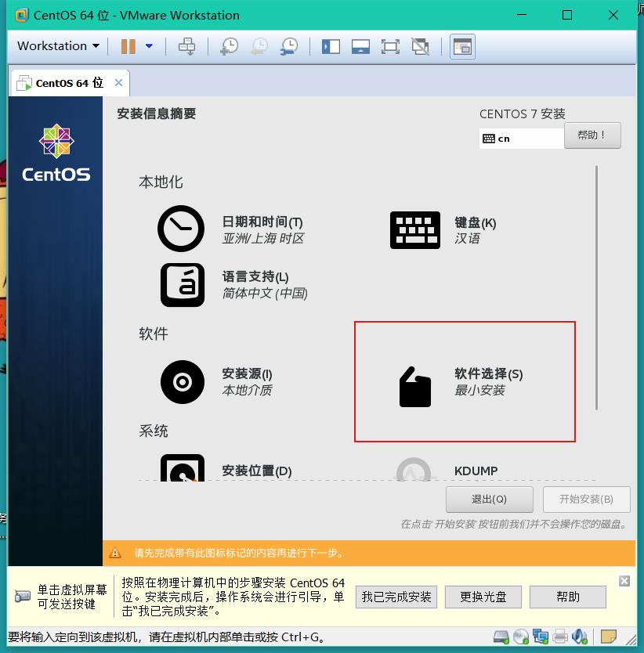Click the installer vertical scrollbar

[x=596, y=287]
